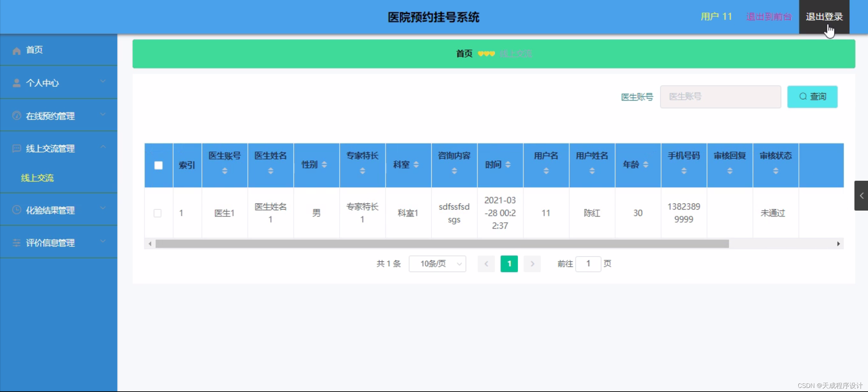
Task: Click the 查询 search button
Action: click(x=812, y=97)
